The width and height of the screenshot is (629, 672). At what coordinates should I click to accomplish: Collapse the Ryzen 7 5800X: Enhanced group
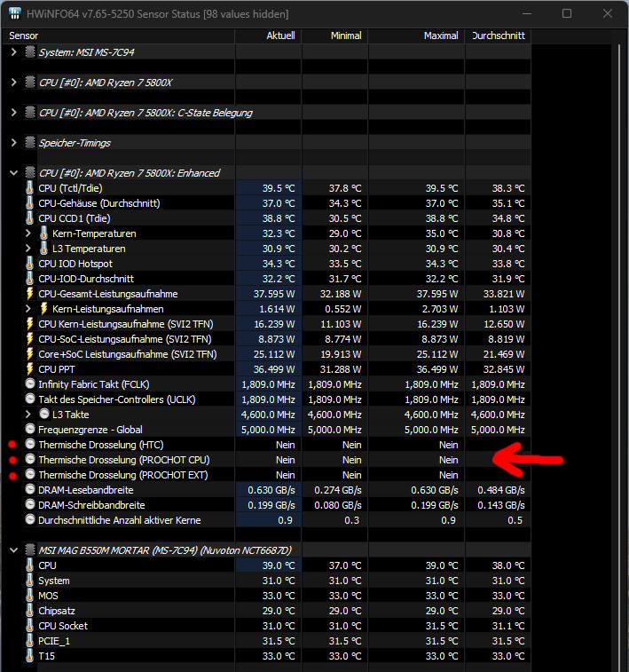coord(13,173)
